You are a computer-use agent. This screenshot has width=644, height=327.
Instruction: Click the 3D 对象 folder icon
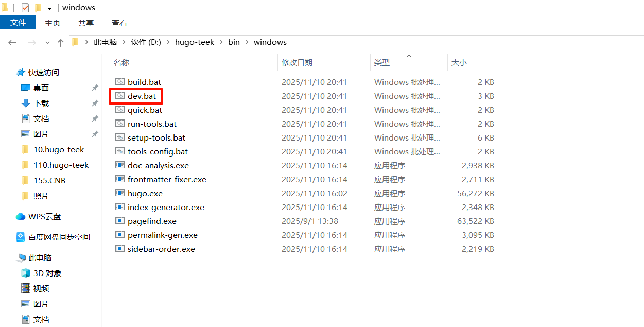26,273
